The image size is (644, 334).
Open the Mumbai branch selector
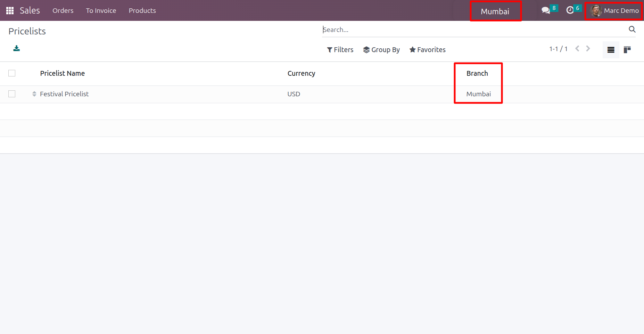pos(495,11)
